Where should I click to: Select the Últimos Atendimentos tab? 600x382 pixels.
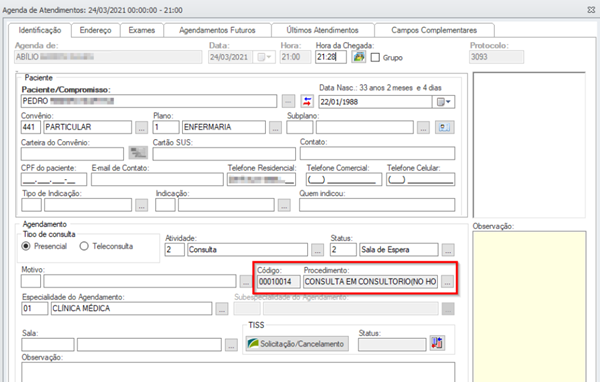[x=322, y=30]
